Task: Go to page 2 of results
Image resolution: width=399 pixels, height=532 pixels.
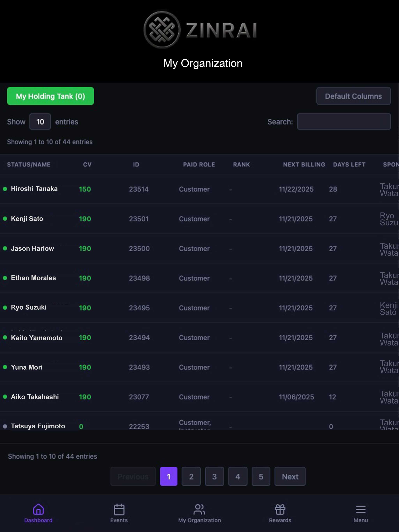Action: point(191,477)
